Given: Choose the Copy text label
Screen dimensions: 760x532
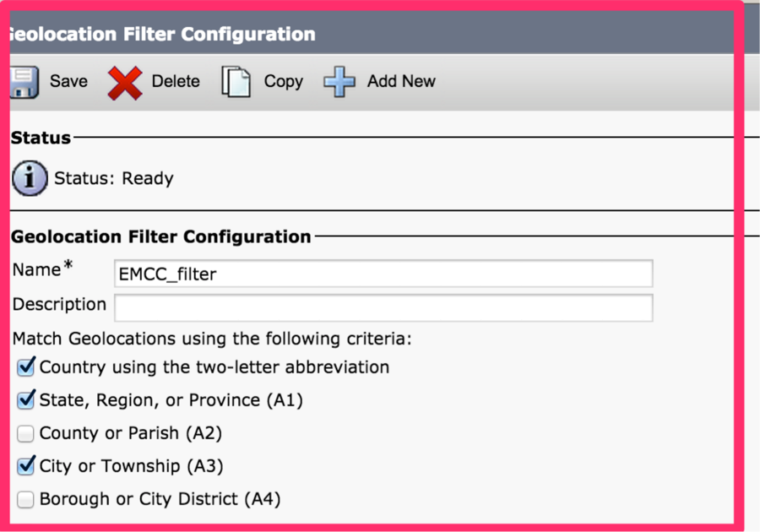Looking at the screenshot, I should [284, 81].
